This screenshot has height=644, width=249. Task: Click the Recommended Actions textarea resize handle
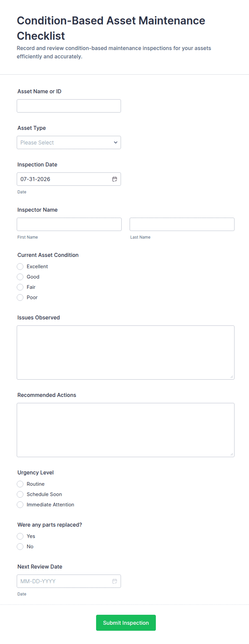coord(232,454)
